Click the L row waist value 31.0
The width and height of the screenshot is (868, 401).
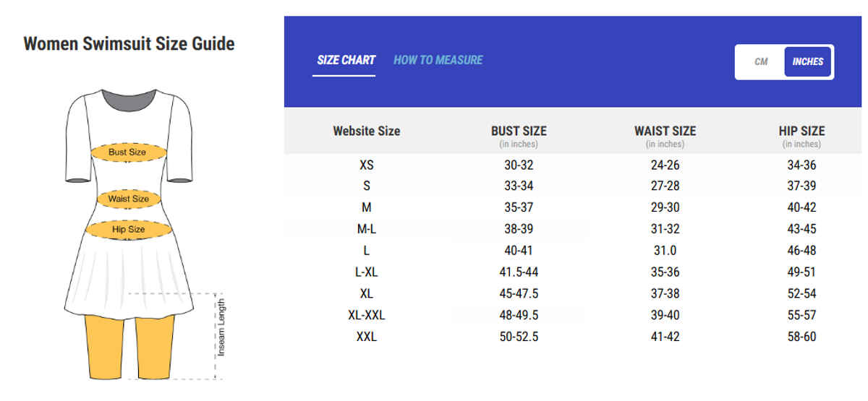[x=665, y=251]
